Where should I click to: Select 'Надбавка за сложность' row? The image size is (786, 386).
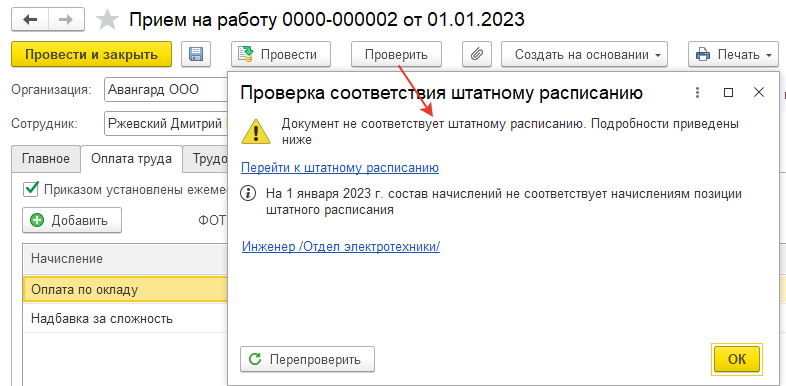point(125,318)
